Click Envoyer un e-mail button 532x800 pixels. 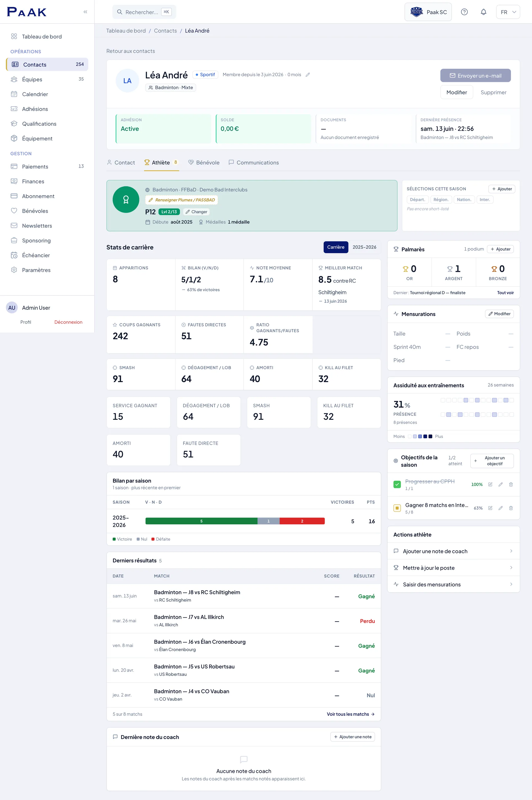[x=475, y=76]
